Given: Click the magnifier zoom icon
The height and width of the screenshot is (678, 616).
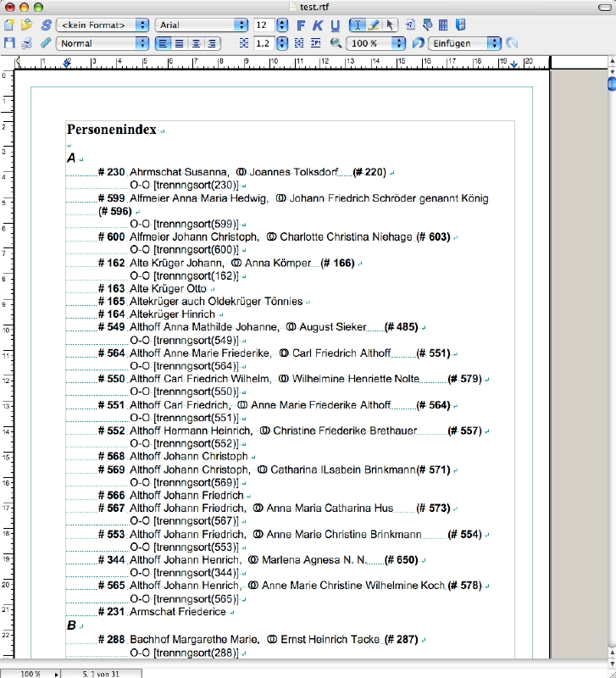Looking at the screenshot, I should [336, 43].
